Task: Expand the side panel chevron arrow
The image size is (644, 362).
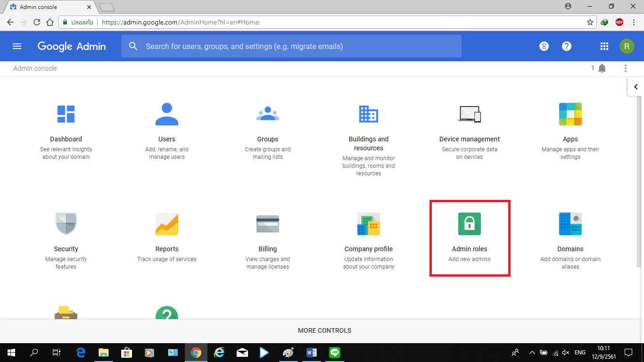Action: point(636,87)
